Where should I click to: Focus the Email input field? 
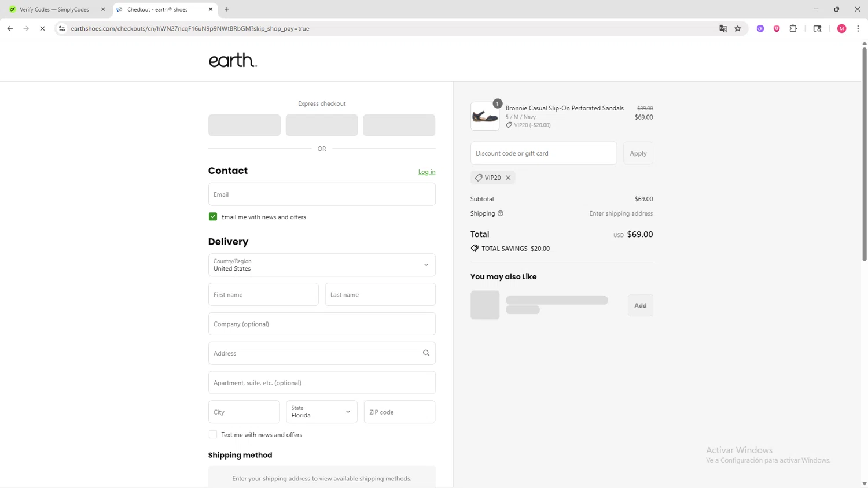click(x=322, y=194)
